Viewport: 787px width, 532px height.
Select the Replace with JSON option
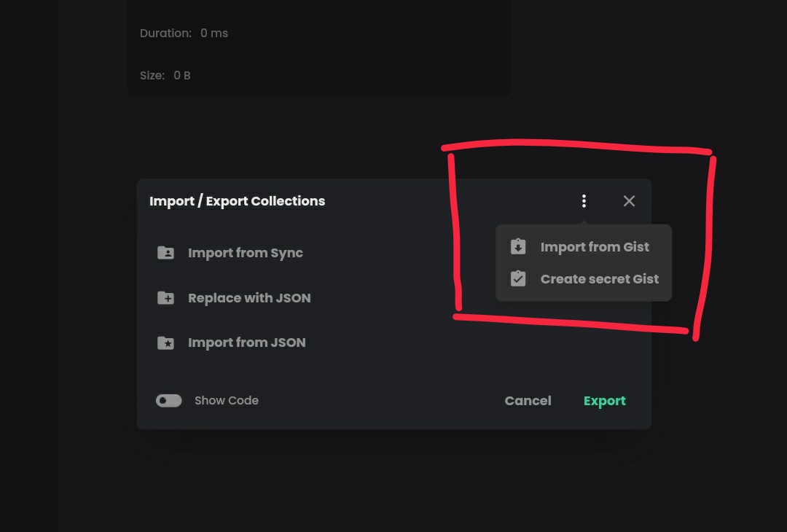pyautogui.click(x=249, y=297)
